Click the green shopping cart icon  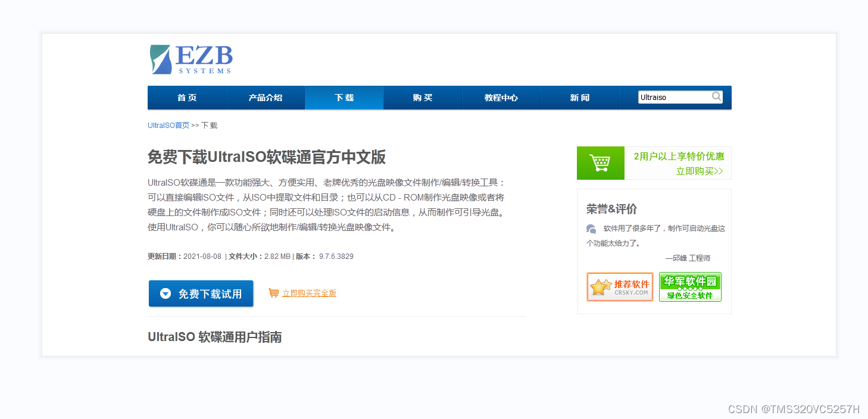600,162
